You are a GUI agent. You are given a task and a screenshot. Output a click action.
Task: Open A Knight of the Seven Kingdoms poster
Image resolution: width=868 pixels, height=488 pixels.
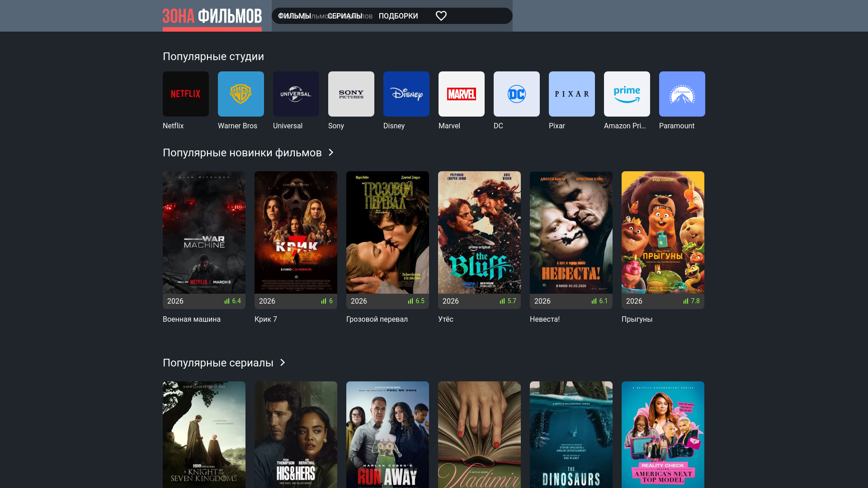(204, 435)
